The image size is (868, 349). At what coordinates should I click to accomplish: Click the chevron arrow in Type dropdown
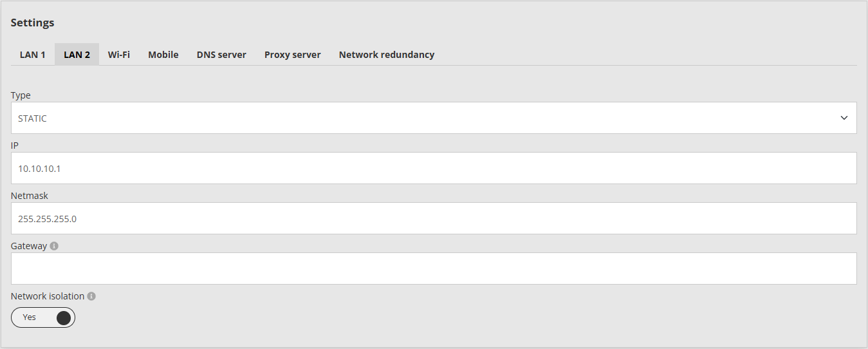click(844, 118)
